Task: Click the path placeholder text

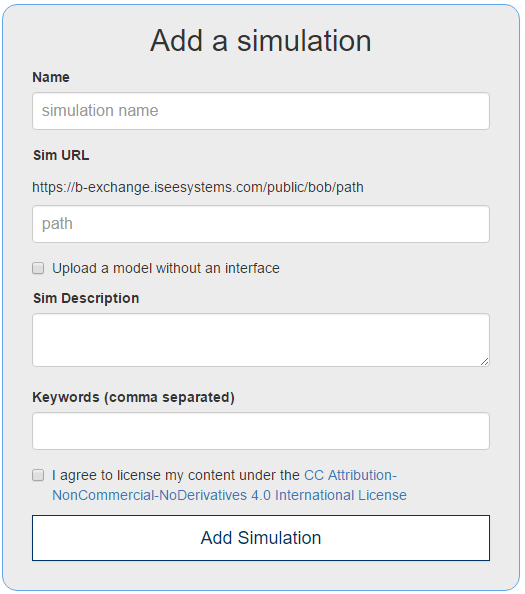Action: pyautogui.click(x=57, y=224)
